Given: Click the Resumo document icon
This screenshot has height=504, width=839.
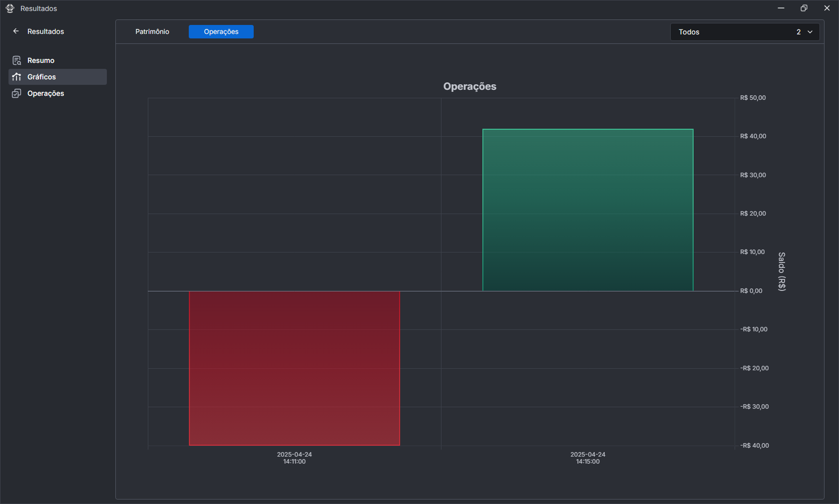Looking at the screenshot, I should [x=16, y=60].
